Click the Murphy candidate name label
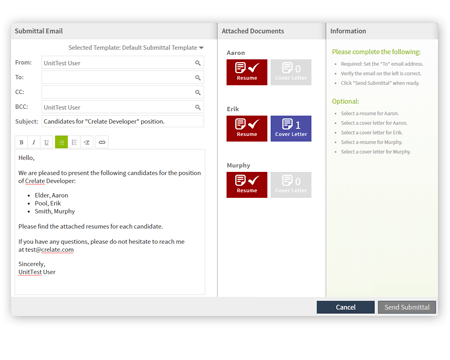This screenshot has height=360, width=450. [x=238, y=165]
